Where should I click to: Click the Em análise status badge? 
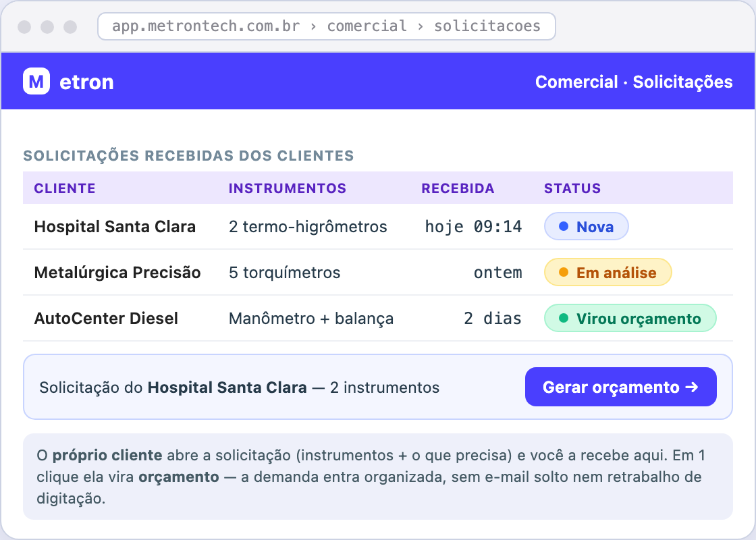[x=607, y=272]
